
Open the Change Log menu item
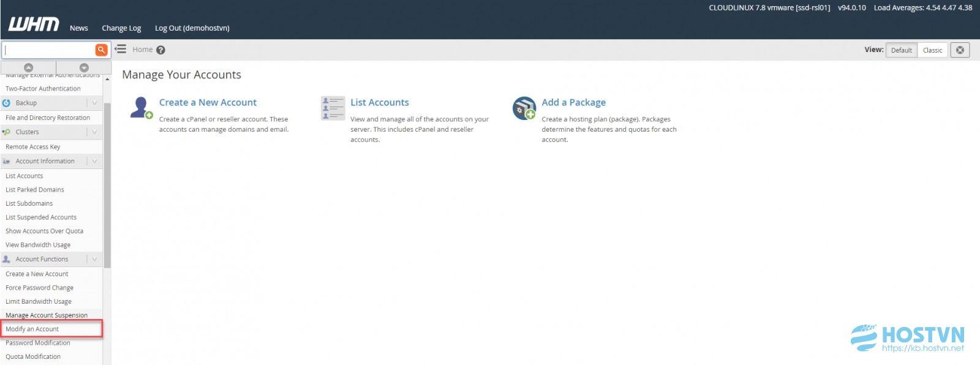coord(121,28)
